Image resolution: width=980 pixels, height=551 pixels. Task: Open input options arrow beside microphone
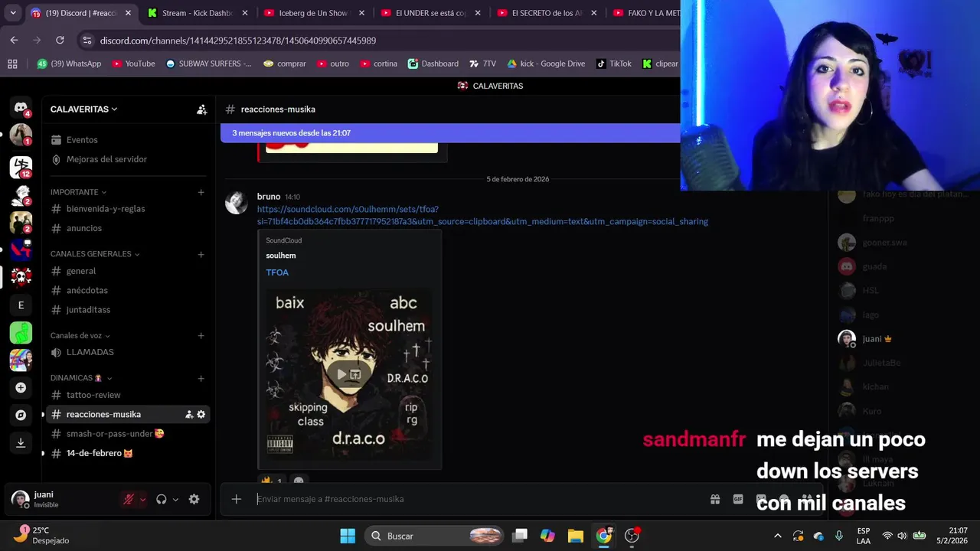pyautogui.click(x=142, y=500)
